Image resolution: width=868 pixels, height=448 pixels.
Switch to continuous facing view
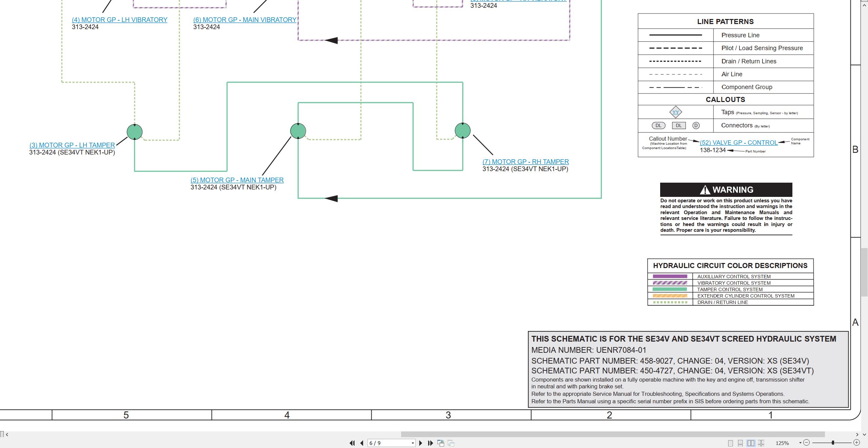tap(761, 443)
